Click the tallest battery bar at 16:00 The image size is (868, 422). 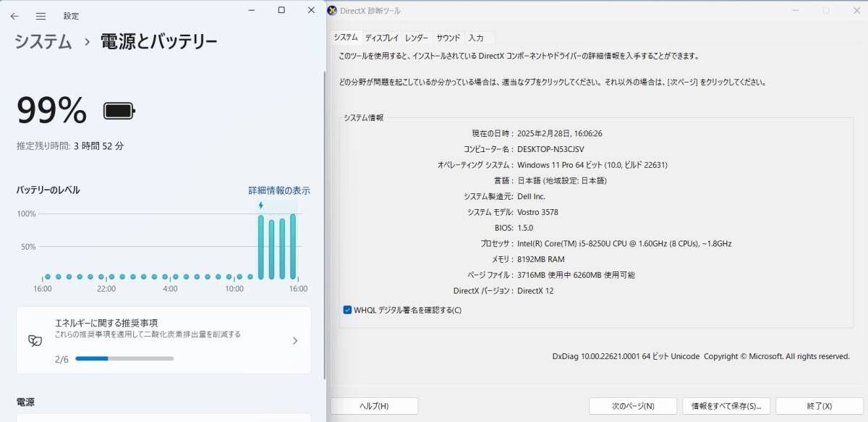pos(293,247)
